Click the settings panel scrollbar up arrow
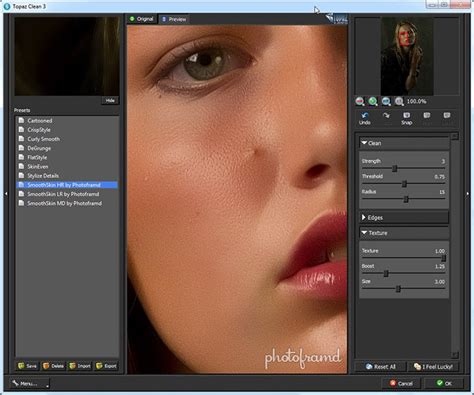This screenshot has width=474, height=395. pos(455,136)
